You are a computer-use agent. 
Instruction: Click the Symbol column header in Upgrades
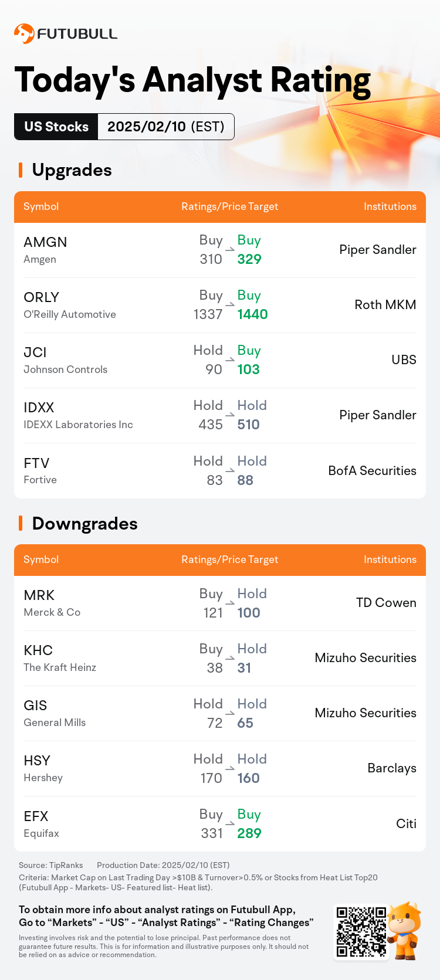41,206
